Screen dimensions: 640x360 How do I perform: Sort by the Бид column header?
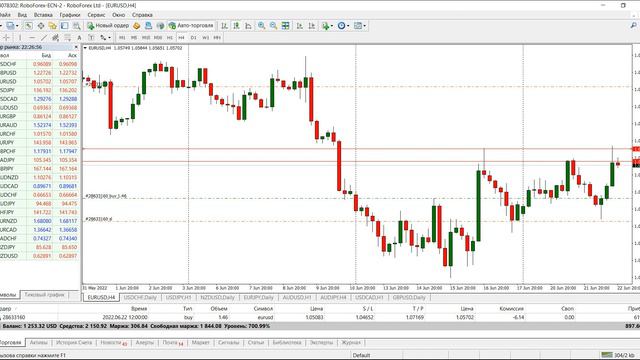coord(46,55)
